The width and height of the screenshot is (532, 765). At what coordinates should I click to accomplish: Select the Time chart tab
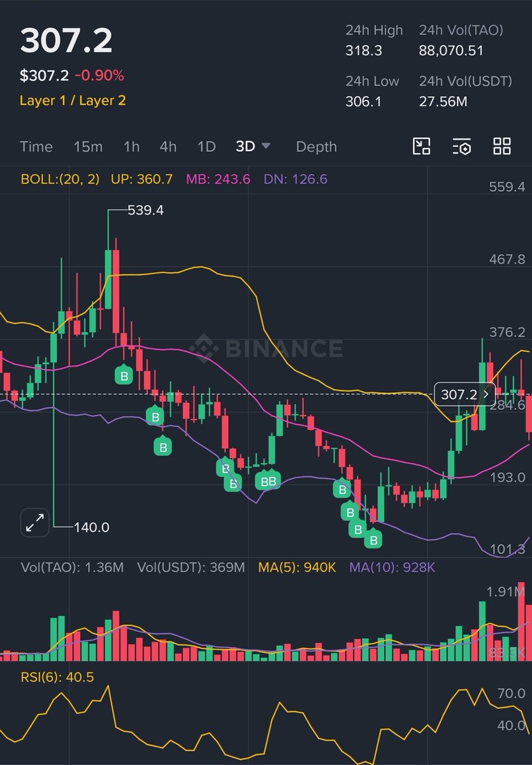[x=36, y=147]
